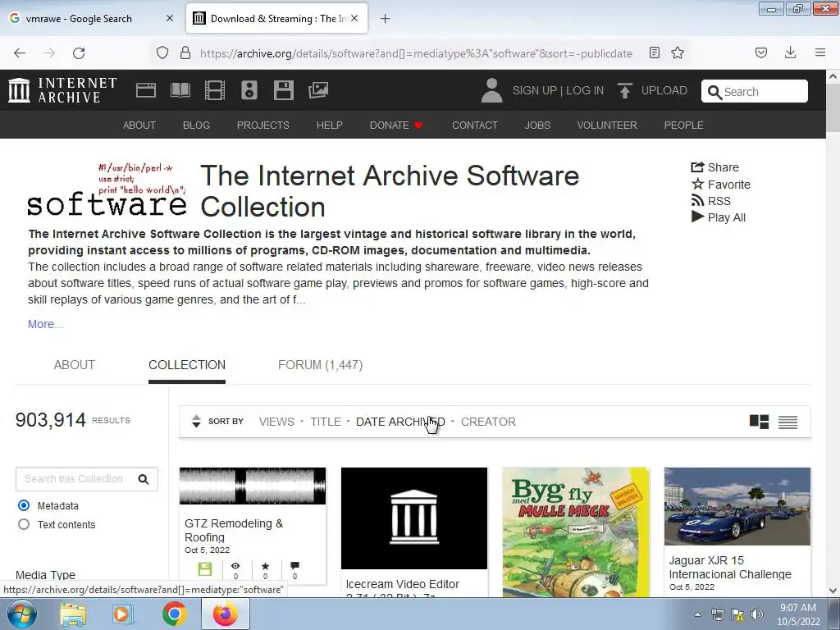This screenshot has height=630, width=840.
Task: Click the views eye icon under GTZ Remodeling
Action: tap(235, 566)
